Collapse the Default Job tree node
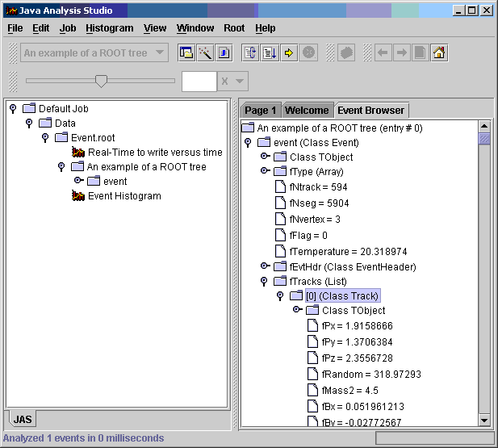The height and width of the screenshot is (448, 498). (x=13, y=109)
